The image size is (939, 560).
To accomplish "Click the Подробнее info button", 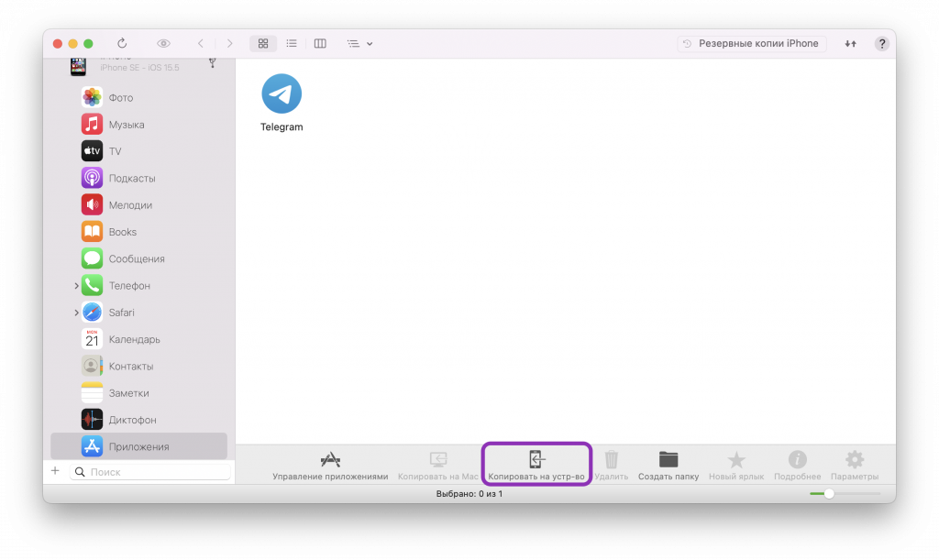I will [x=797, y=466].
